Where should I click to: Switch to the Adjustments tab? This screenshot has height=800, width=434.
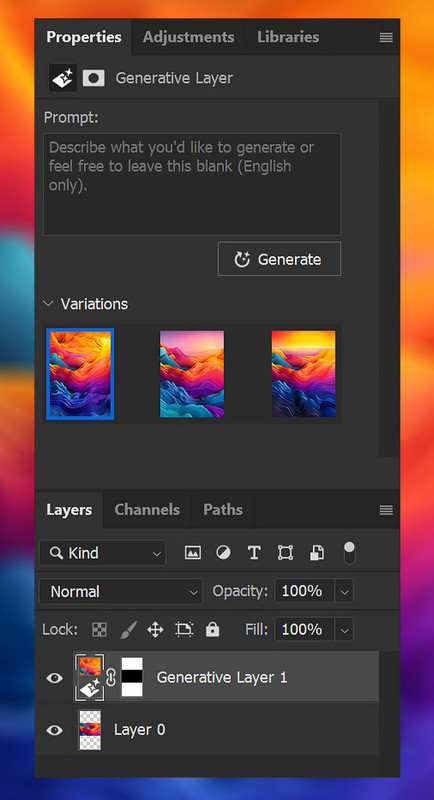(x=189, y=37)
